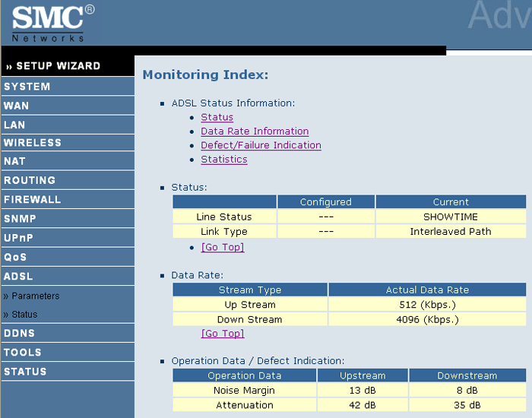Click the Stream Type column header
The image size is (532, 418).
(250, 290)
